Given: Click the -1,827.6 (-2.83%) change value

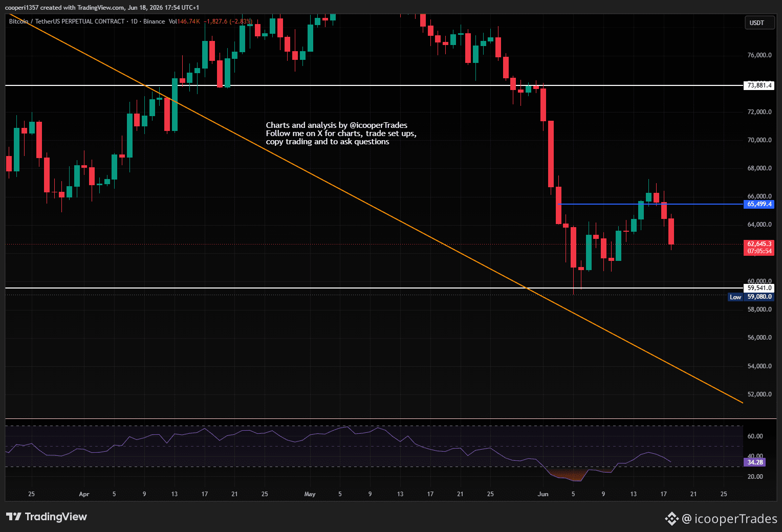Looking at the screenshot, I should click(x=228, y=21).
